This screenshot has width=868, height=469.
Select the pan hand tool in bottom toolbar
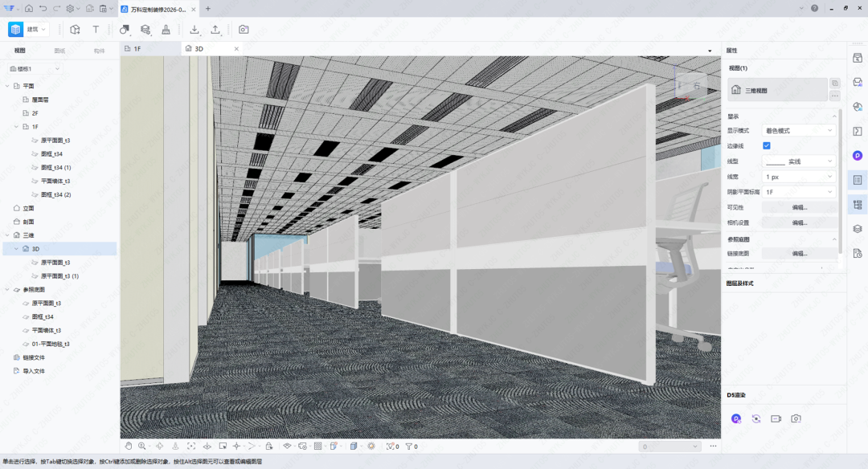pos(129,446)
